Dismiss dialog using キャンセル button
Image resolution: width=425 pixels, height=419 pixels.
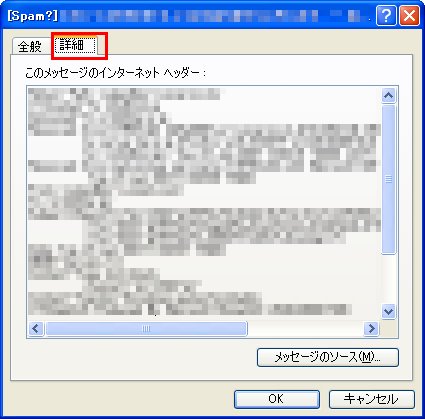(372, 399)
